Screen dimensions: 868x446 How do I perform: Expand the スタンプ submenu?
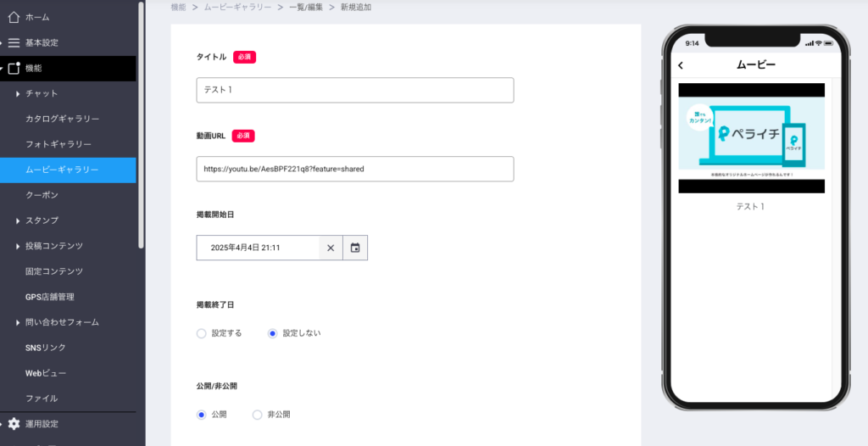pos(18,220)
